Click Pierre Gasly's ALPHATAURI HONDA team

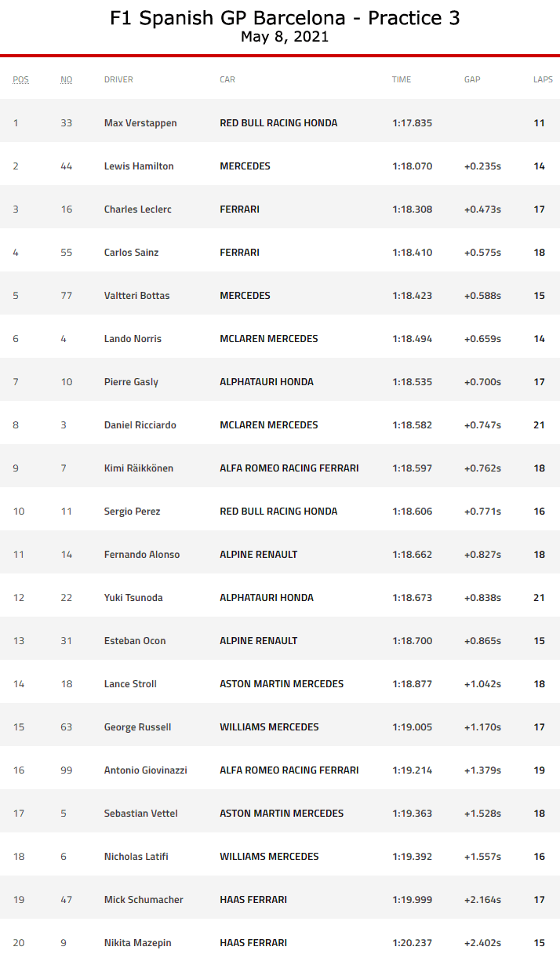tap(267, 382)
